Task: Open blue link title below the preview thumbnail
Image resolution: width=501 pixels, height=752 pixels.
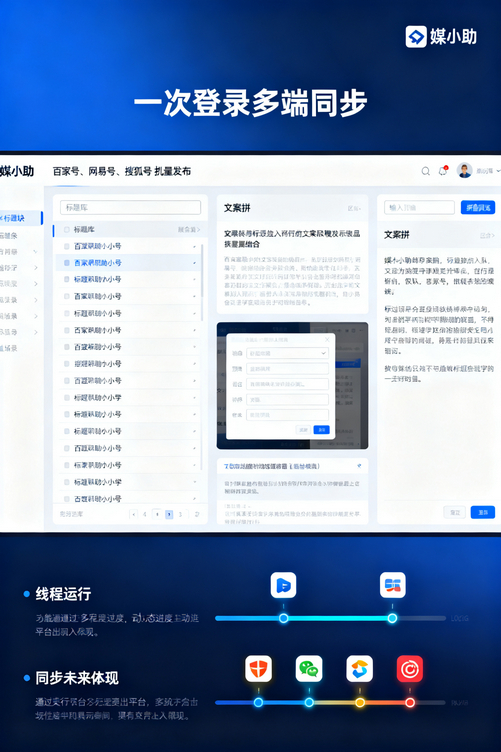Action: tap(272, 466)
